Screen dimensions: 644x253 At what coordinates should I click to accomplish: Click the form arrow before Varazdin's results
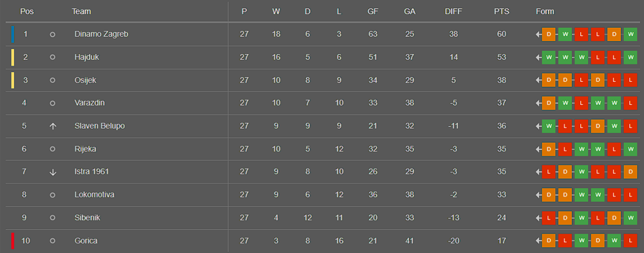(538, 103)
